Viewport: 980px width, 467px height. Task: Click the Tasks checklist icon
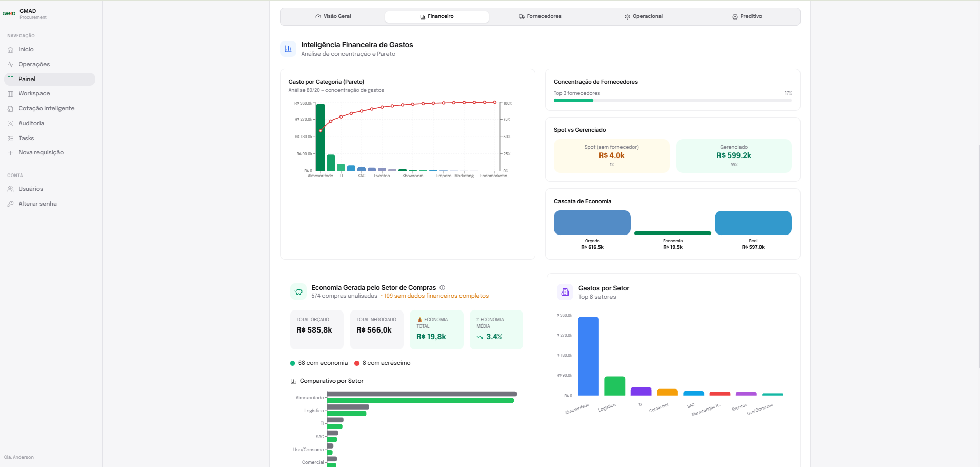10,139
